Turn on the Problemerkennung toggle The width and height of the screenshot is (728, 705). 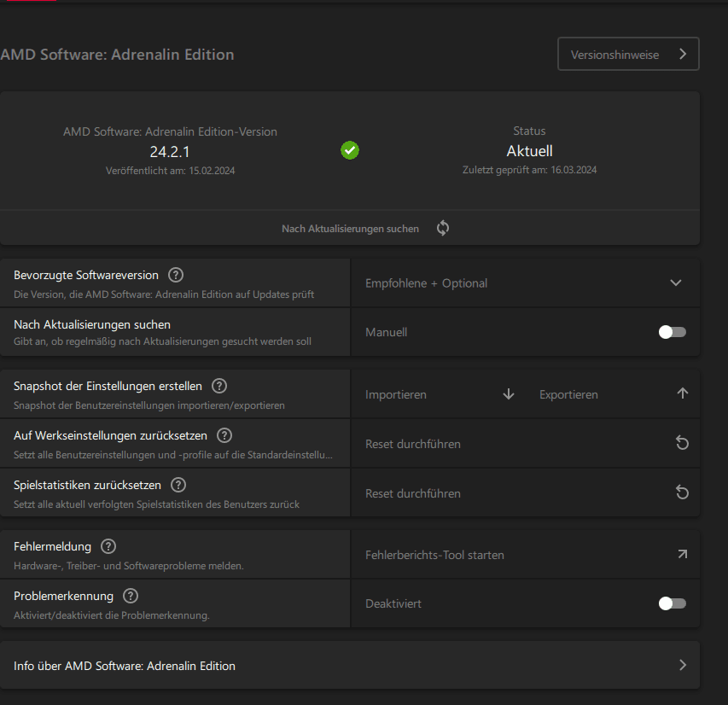point(672,603)
